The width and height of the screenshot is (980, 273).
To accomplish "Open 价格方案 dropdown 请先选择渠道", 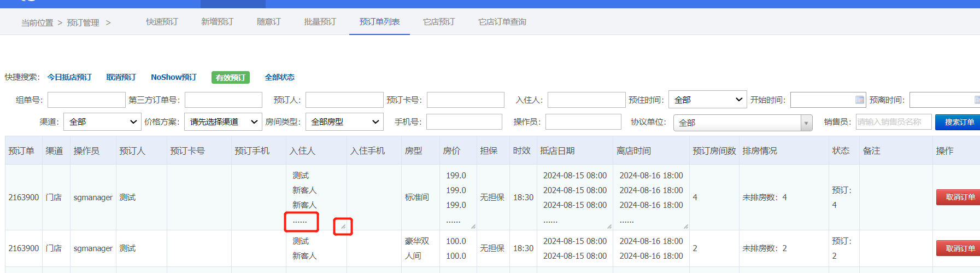I will click(223, 121).
